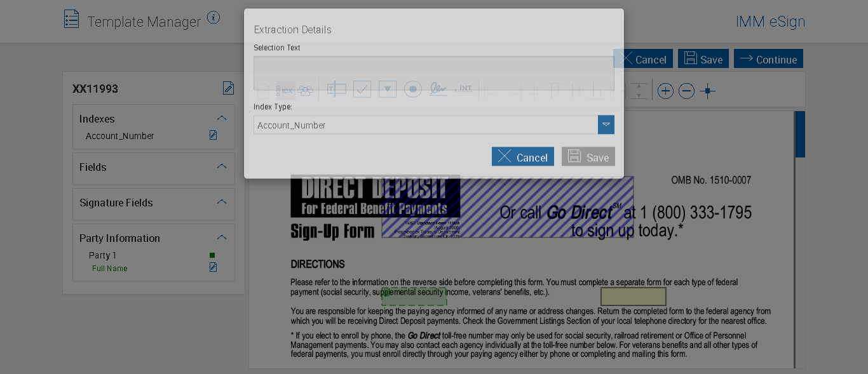
Task: Click the OMB No. 1510-0007 text
Action: point(711,180)
